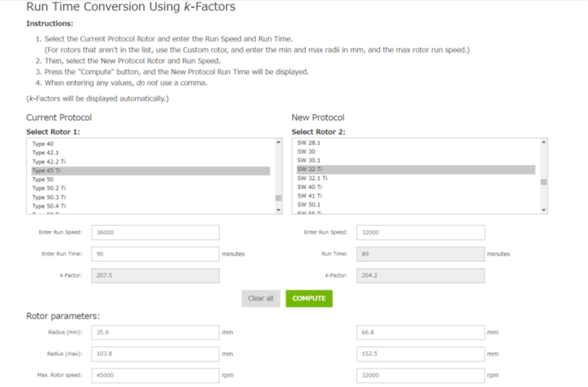This screenshot has width=588, height=387.
Task: Focus Radius (min) field showing 35.9
Action: point(155,332)
